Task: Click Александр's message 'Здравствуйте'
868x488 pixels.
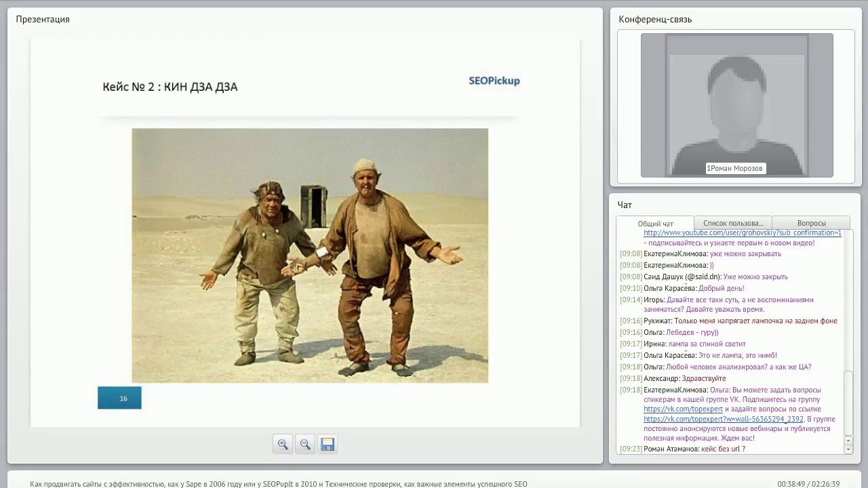Action: (x=704, y=379)
